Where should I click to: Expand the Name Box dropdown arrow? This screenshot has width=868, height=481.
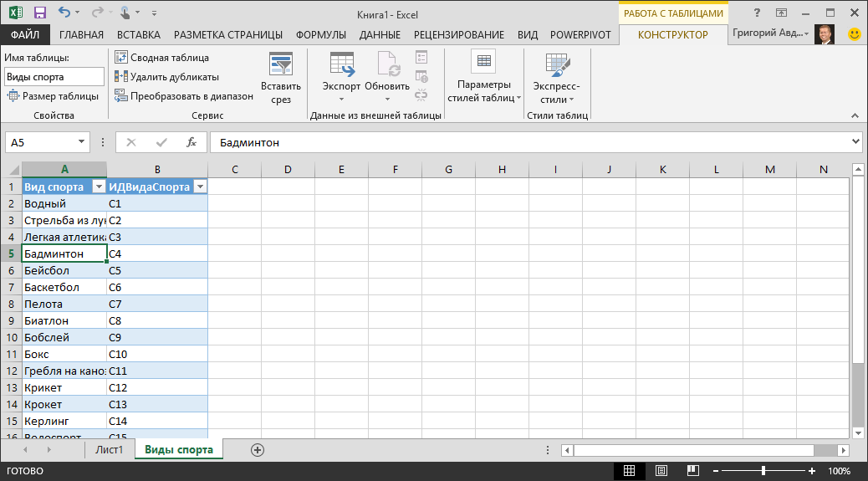point(81,142)
